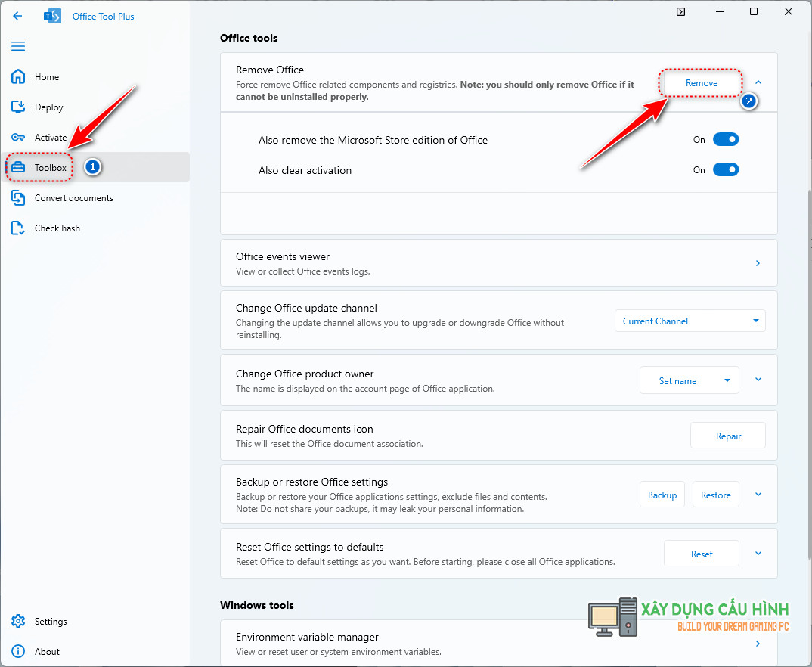Viewport: 812px width, 667px height.
Task: Open Office events viewer row
Action: tap(498, 263)
